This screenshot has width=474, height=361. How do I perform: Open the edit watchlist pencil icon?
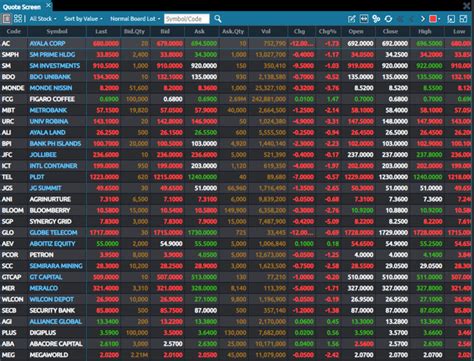(x=351, y=19)
